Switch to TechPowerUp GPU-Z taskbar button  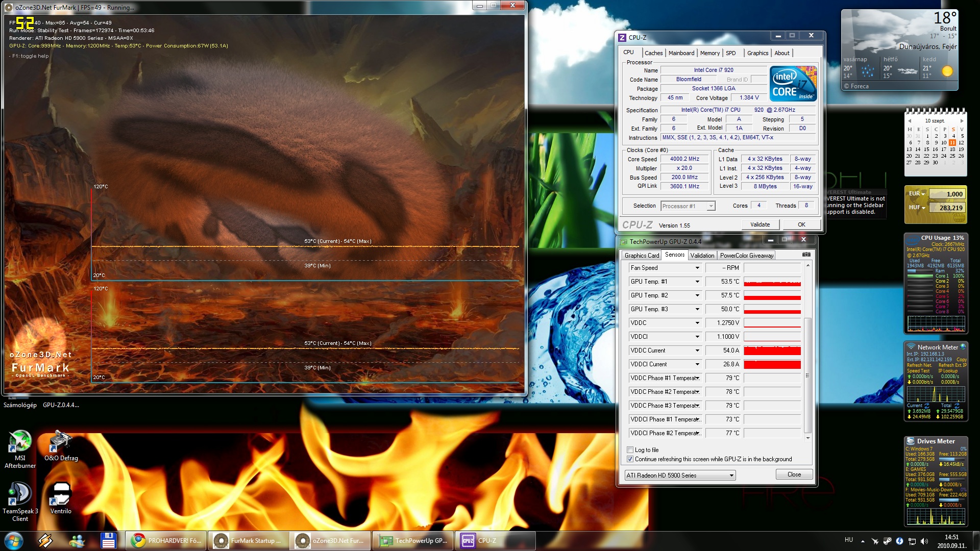[x=414, y=541]
